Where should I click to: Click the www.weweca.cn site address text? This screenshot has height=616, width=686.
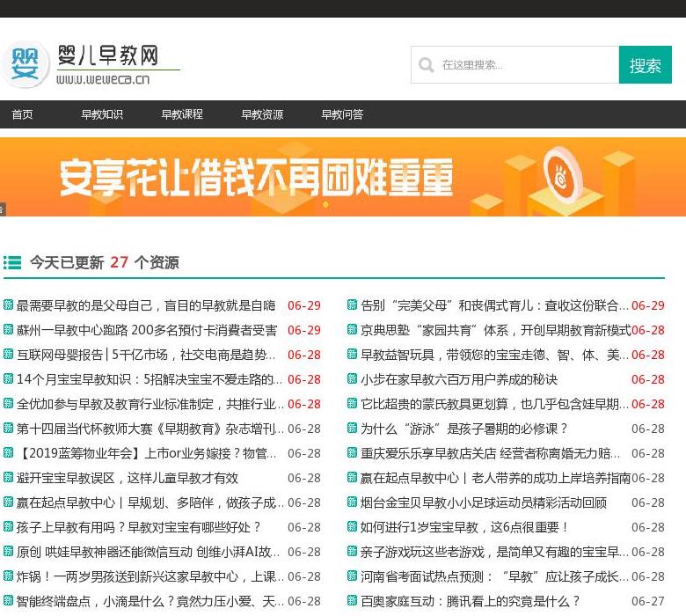point(103,79)
